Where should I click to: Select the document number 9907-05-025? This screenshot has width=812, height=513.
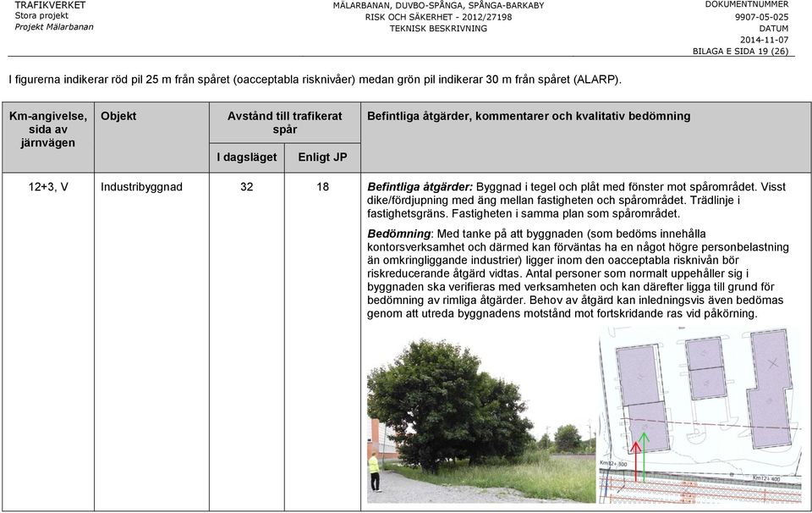click(x=762, y=17)
